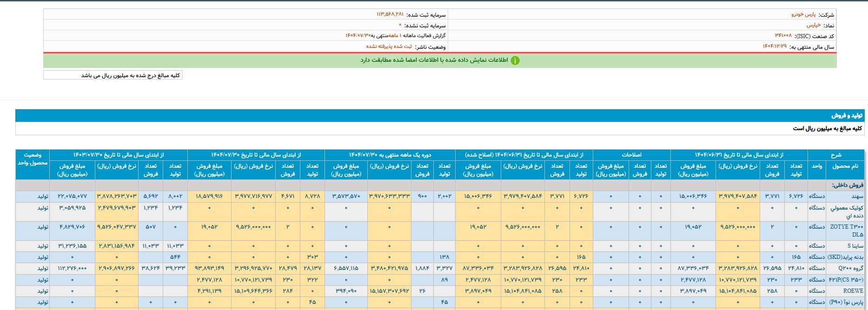Click the دوره یک ماهه منتهی به ۱۴۰۴/۰۷/۳۰ header

coord(390,155)
